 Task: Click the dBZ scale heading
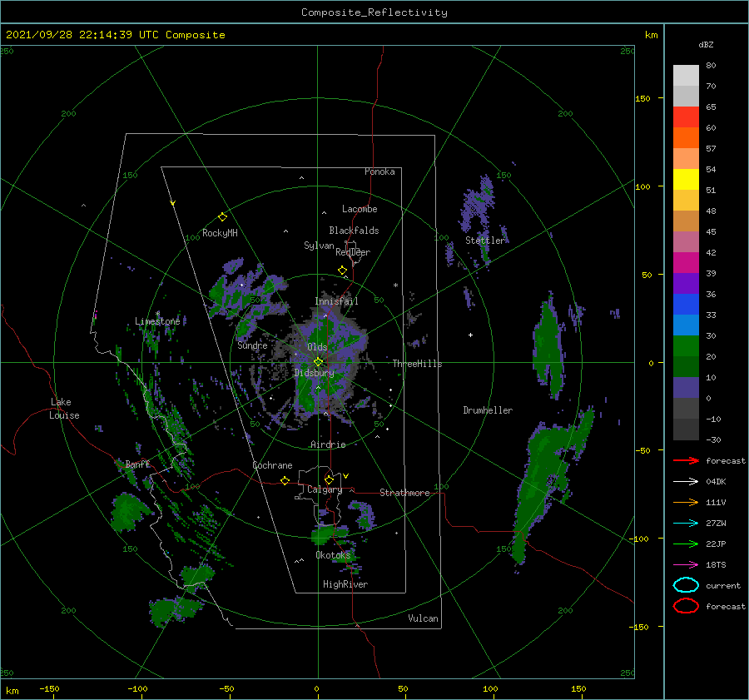pyautogui.click(x=706, y=44)
